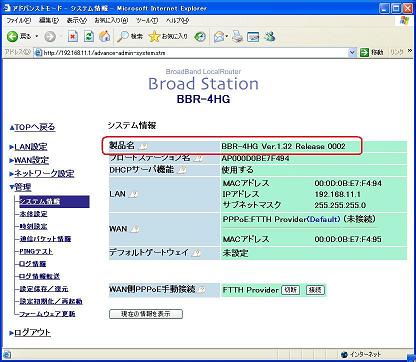
Task: Click WAN MAC value 00:0D:0B:E7:F4:95
Action: coord(348,239)
